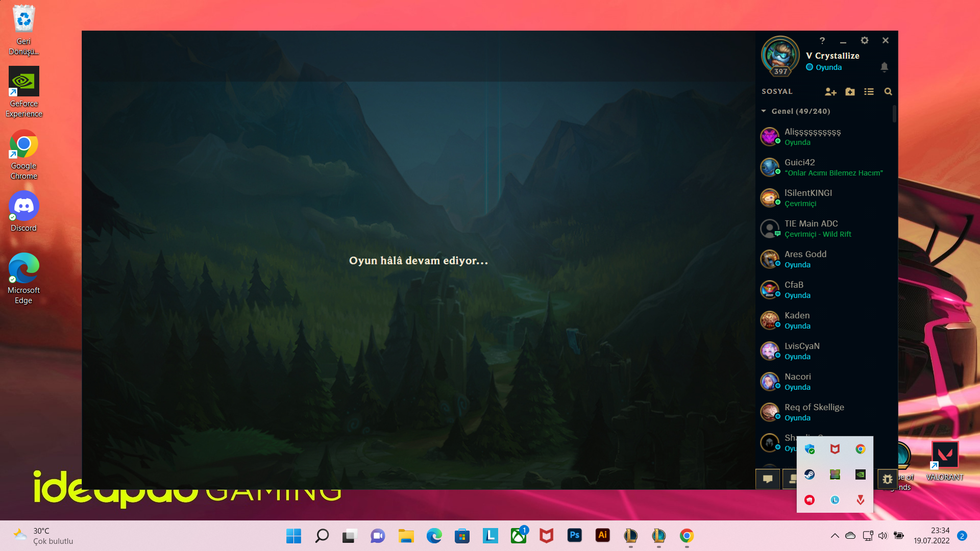The width and height of the screenshot is (980, 551).
Task: Open taskbar volume control
Action: point(883,536)
